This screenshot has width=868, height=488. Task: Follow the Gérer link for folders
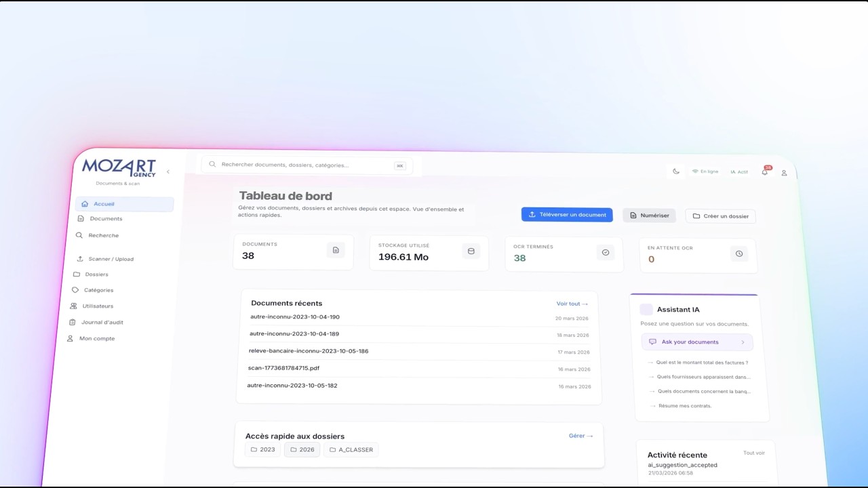(580, 436)
